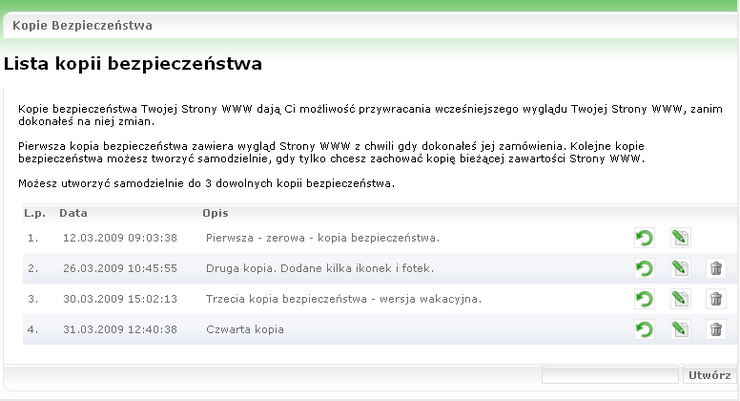Screen dimensions: 740x401
Task: Open the Kopie Bezpieczeństwa tab
Action: click(83, 25)
